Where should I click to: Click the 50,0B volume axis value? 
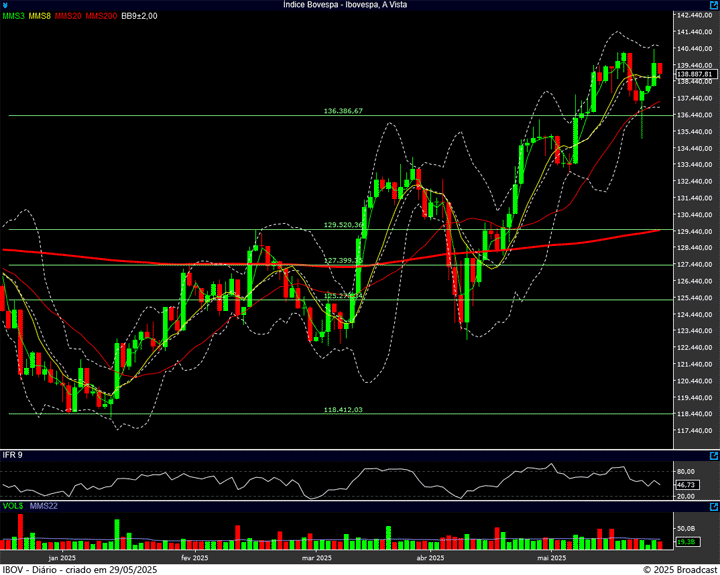686,529
